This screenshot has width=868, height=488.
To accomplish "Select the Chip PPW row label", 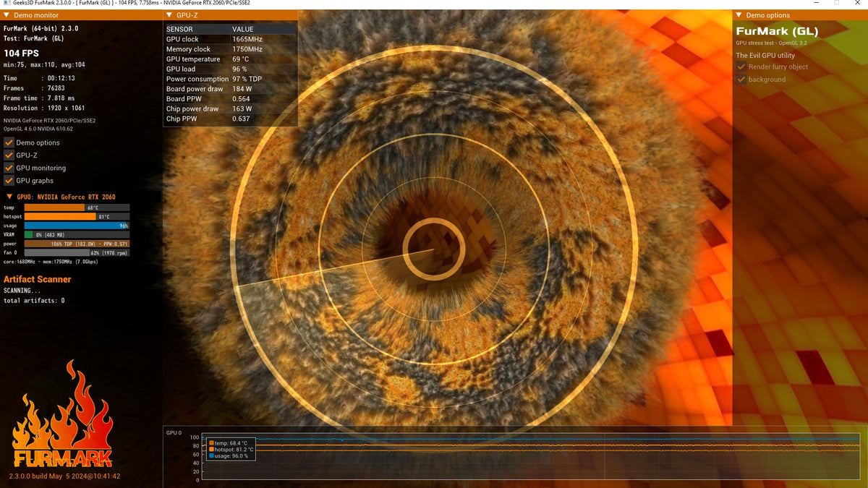I will click(x=182, y=119).
